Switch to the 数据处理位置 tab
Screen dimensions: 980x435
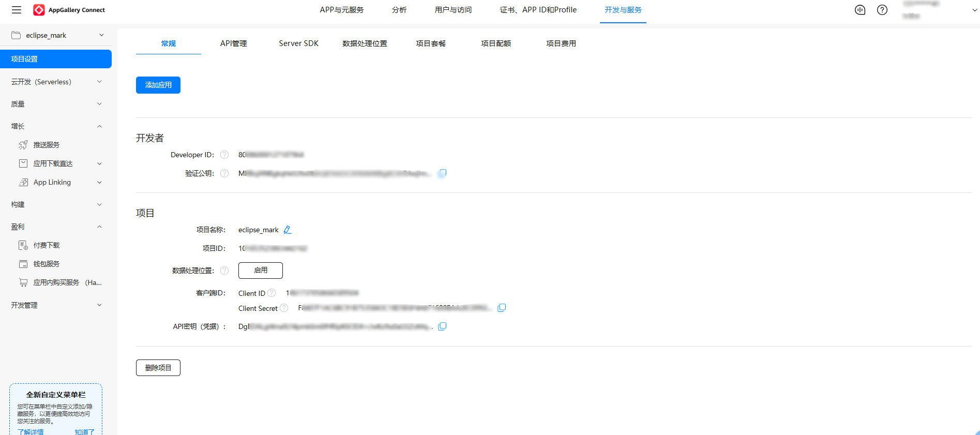[365, 43]
